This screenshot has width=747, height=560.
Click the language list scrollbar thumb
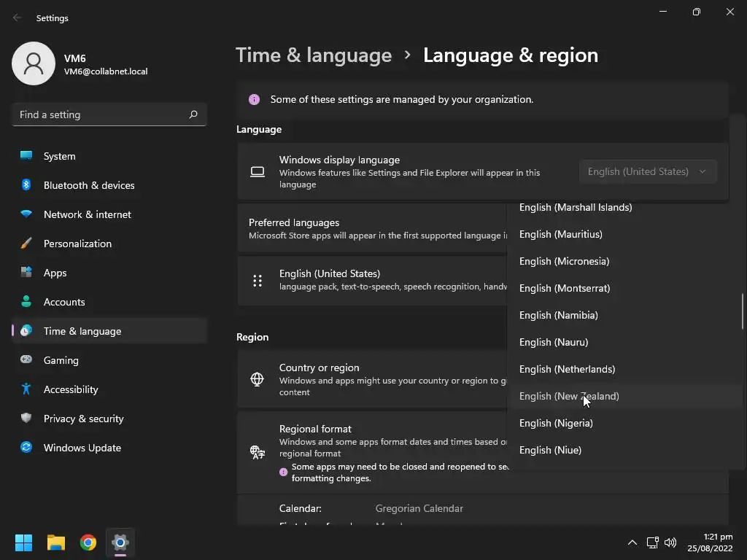tap(742, 311)
